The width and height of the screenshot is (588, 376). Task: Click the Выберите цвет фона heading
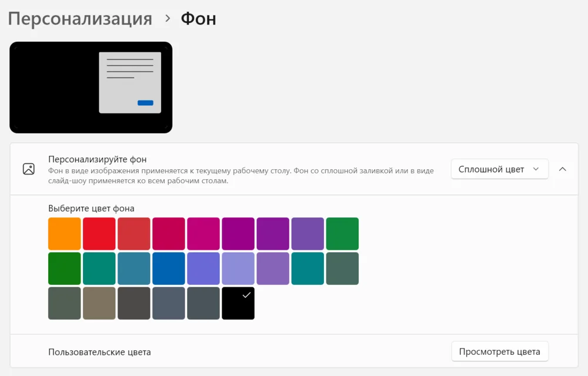[91, 208]
